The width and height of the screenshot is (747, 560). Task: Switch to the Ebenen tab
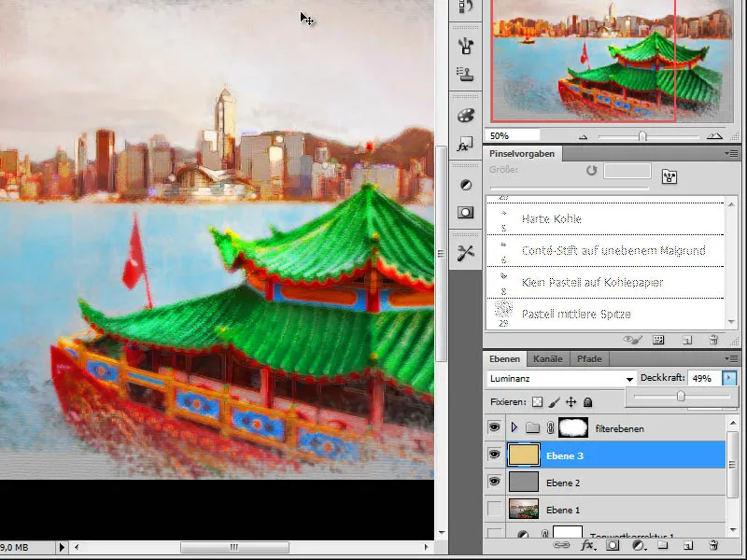504,359
